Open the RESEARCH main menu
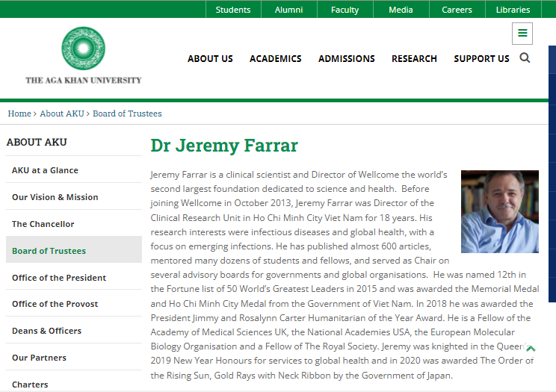Screen dimensions: 556x392 click(x=414, y=59)
